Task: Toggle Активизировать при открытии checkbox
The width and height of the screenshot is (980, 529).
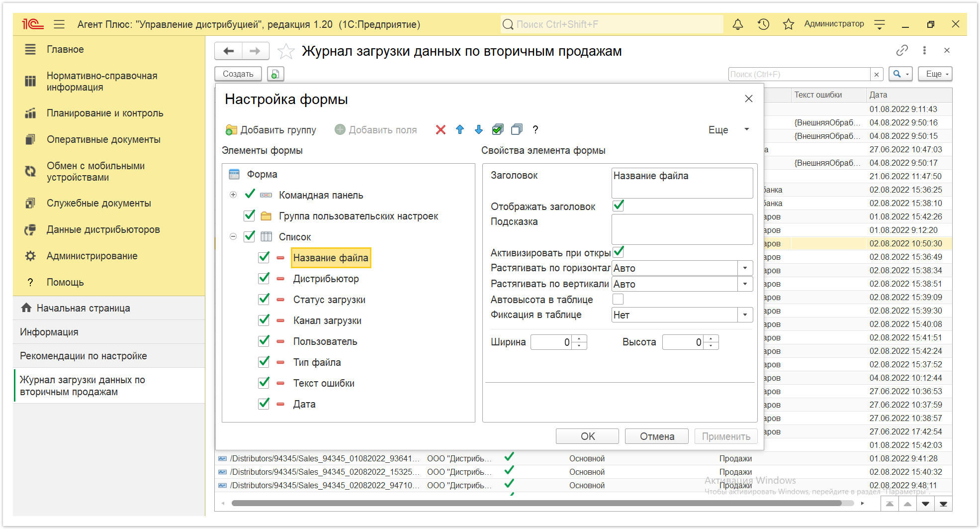Action: (619, 252)
